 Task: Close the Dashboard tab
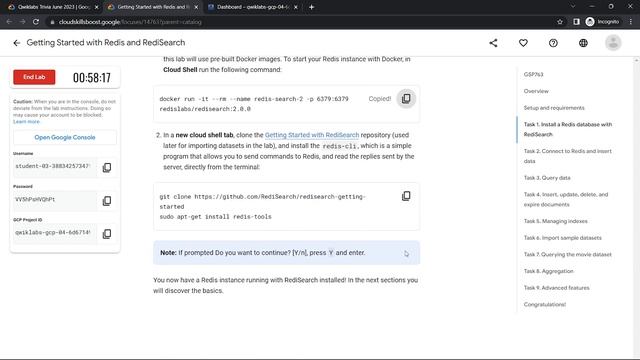coord(296,7)
